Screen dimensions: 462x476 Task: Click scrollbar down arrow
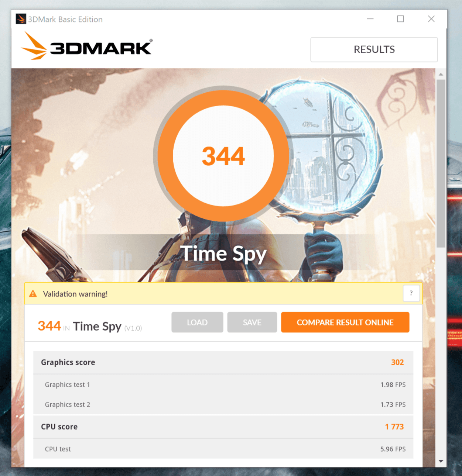[441, 461]
